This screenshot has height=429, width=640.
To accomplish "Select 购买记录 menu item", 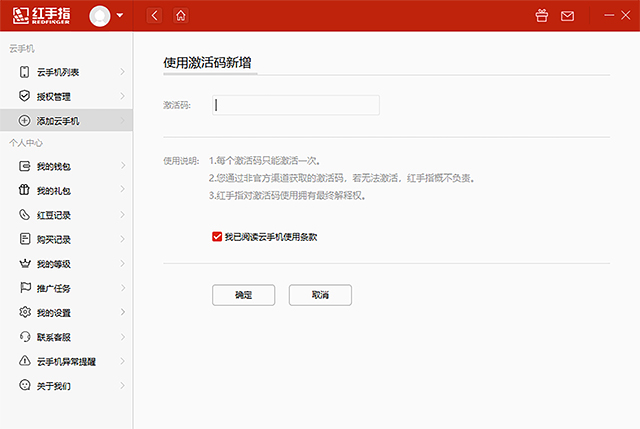I will coord(54,240).
